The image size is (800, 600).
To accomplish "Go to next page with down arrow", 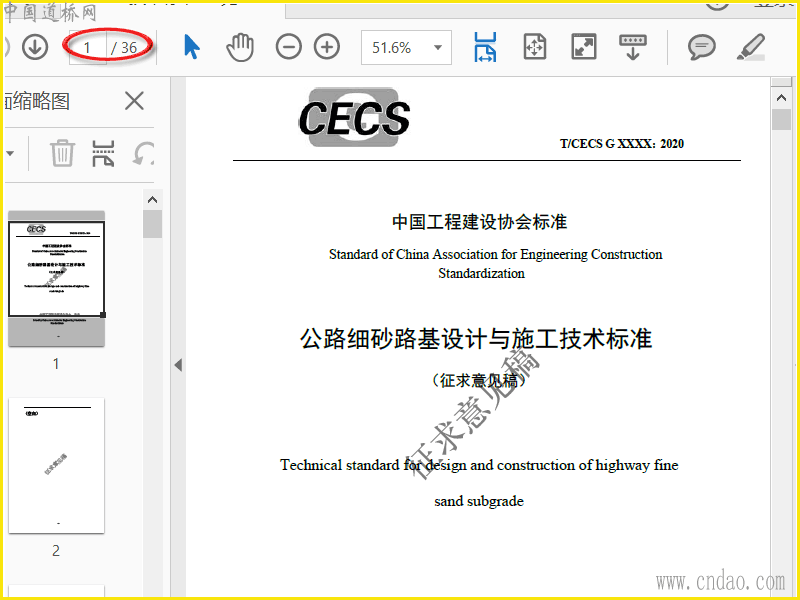I will click(x=35, y=47).
